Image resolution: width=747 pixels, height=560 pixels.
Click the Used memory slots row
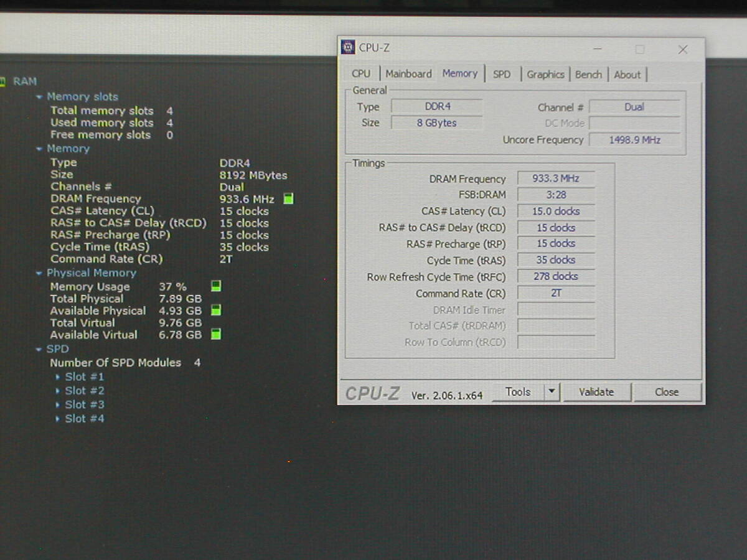pyautogui.click(x=112, y=123)
